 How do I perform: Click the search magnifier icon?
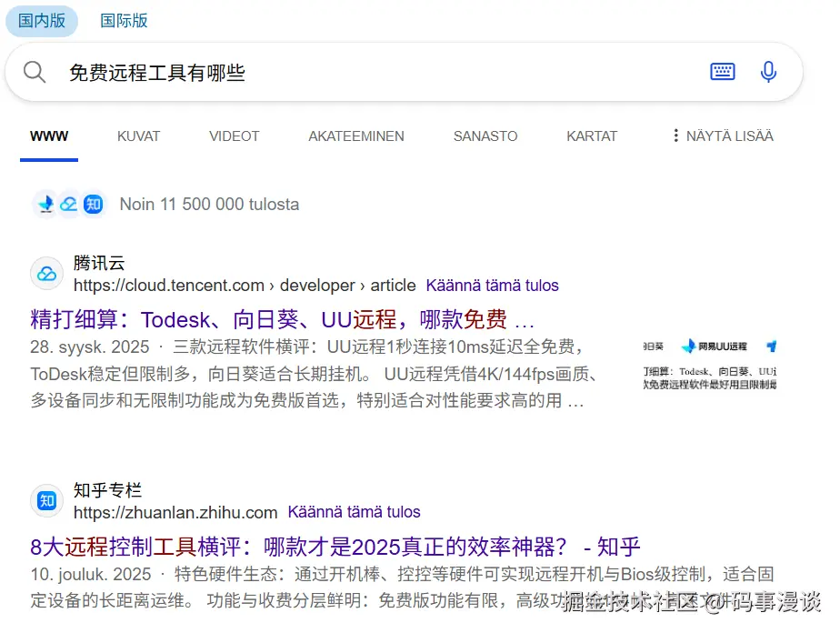35,72
